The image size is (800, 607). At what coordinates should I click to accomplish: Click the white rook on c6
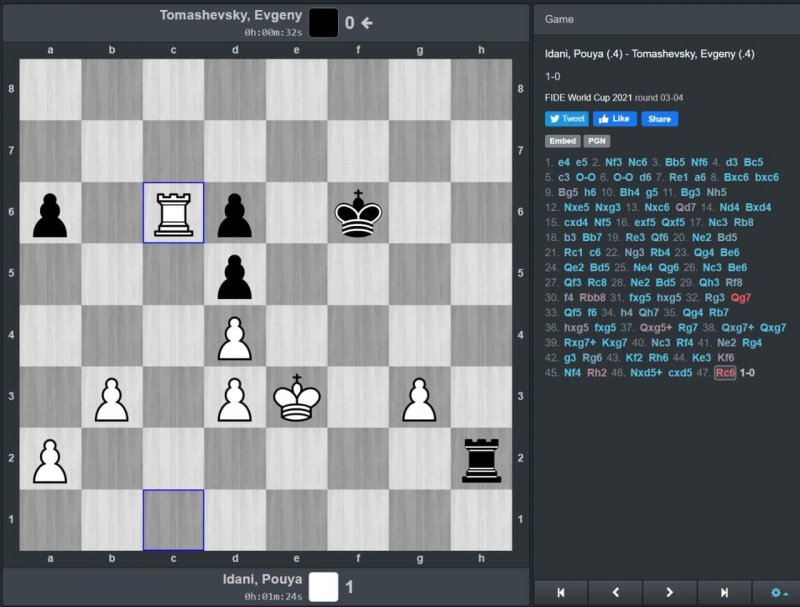[173, 213]
